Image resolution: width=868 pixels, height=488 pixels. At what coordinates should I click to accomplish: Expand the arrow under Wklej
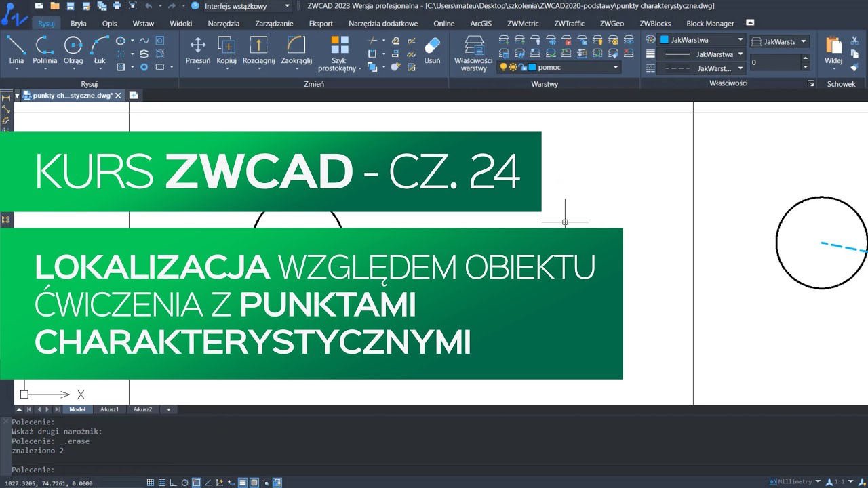(x=833, y=70)
